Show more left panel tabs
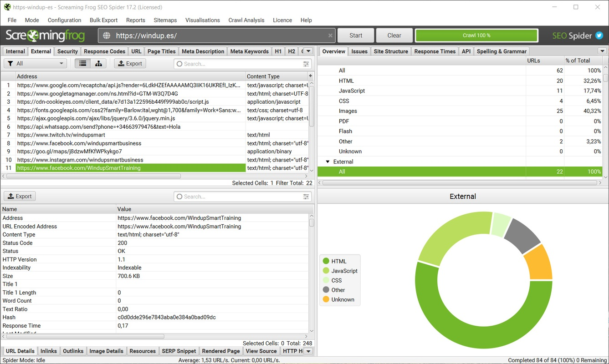The width and height of the screenshot is (609, 364). point(308,51)
